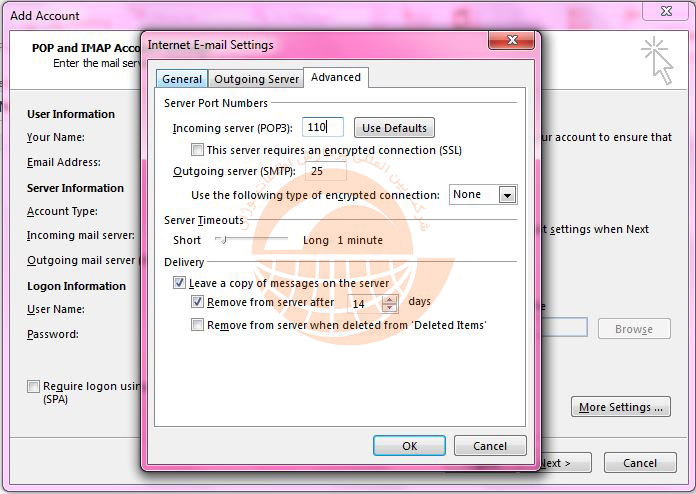The width and height of the screenshot is (696, 494).
Task: Toggle the Require logon using SPA checkbox
Action: click(x=34, y=386)
